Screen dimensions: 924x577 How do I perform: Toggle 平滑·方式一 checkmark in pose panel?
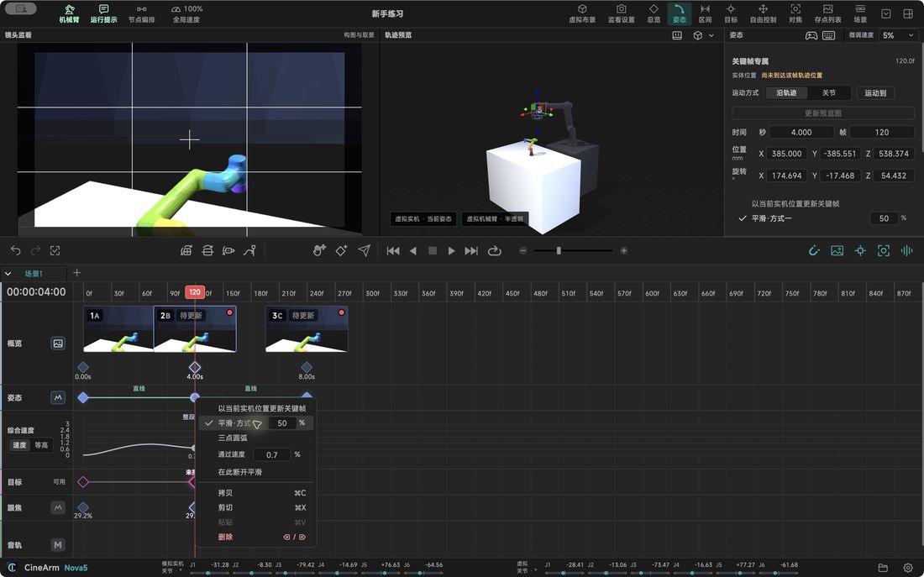743,218
